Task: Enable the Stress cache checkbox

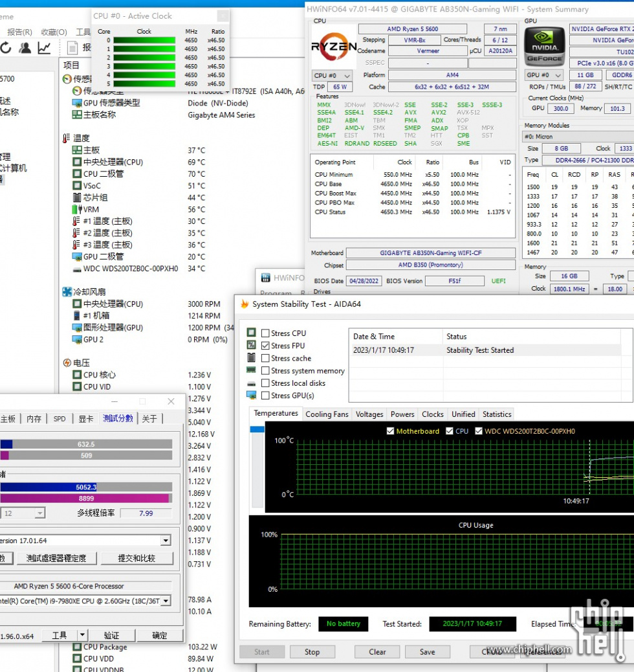Action: 266,358
